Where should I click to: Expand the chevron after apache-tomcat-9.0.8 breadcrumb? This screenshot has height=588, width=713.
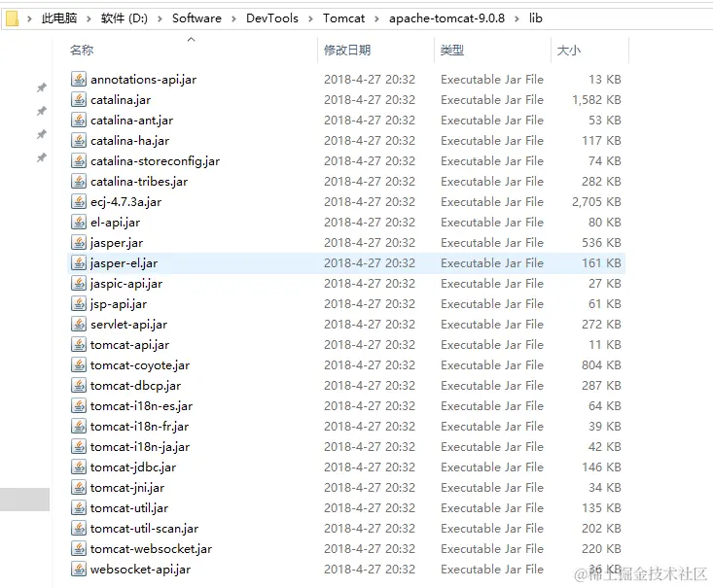click(x=517, y=19)
